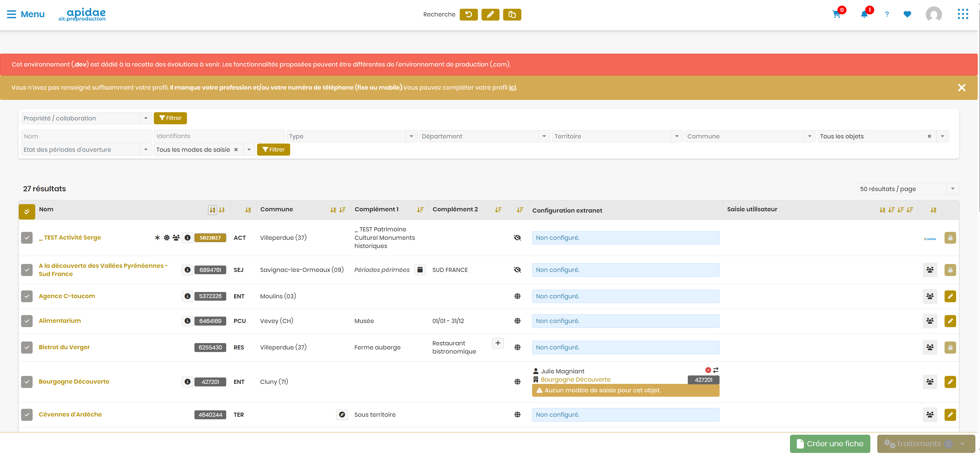Viewport: 980px width, 455px height.
Task: Open Bourgogne Découverte extranet link
Action: (575, 379)
